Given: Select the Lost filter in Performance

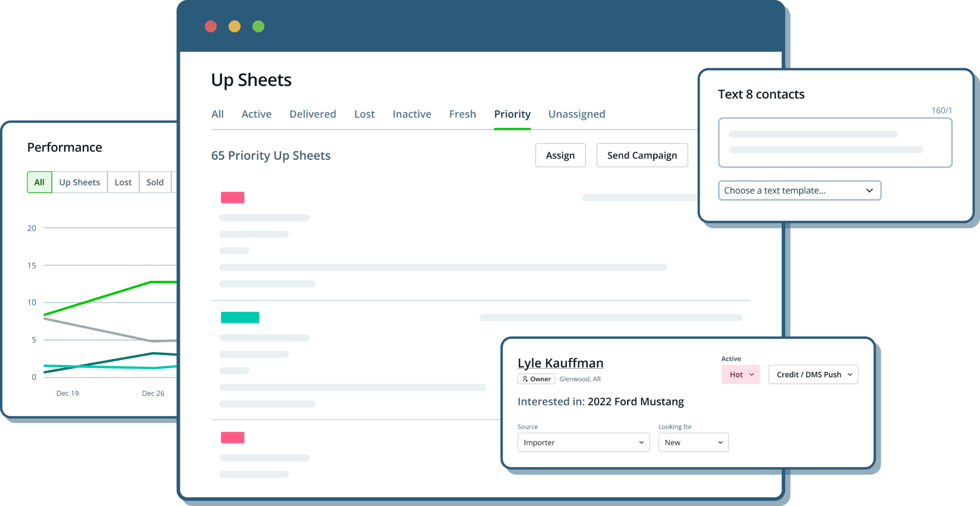Looking at the screenshot, I should click(x=123, y=182).
